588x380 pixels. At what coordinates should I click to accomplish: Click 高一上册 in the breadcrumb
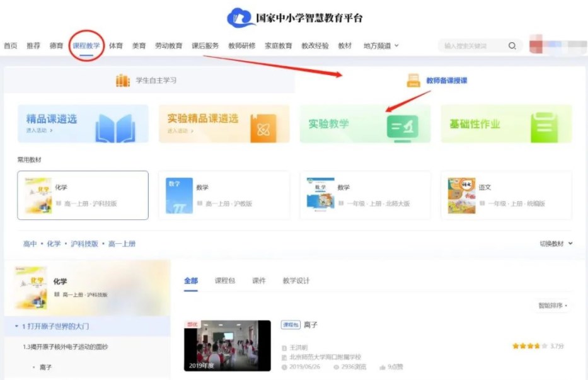(x=122, y=244)
